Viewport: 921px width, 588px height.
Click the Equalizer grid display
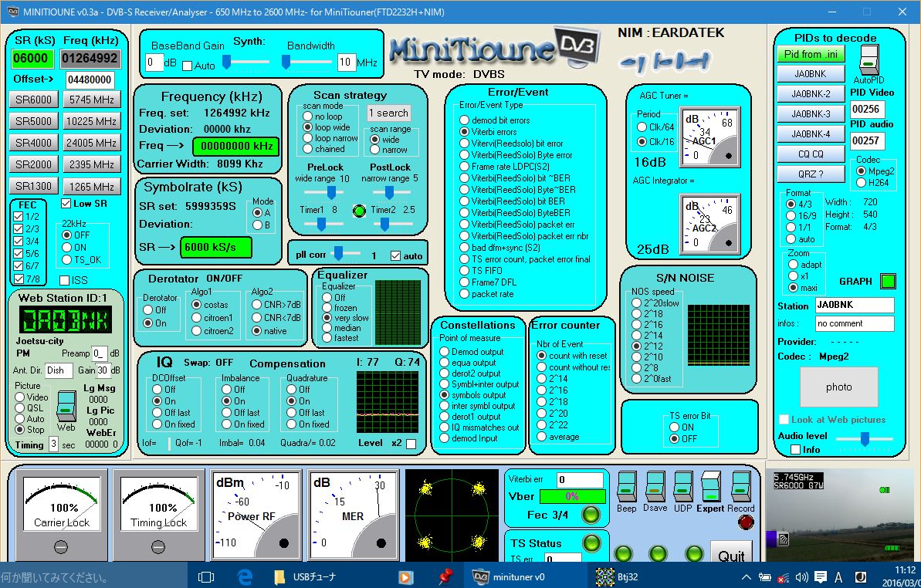point(398,312)
